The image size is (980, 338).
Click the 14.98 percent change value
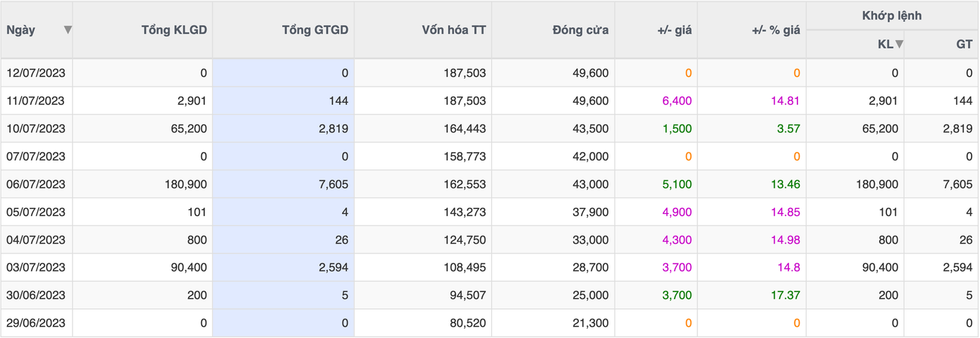point(785,239)
